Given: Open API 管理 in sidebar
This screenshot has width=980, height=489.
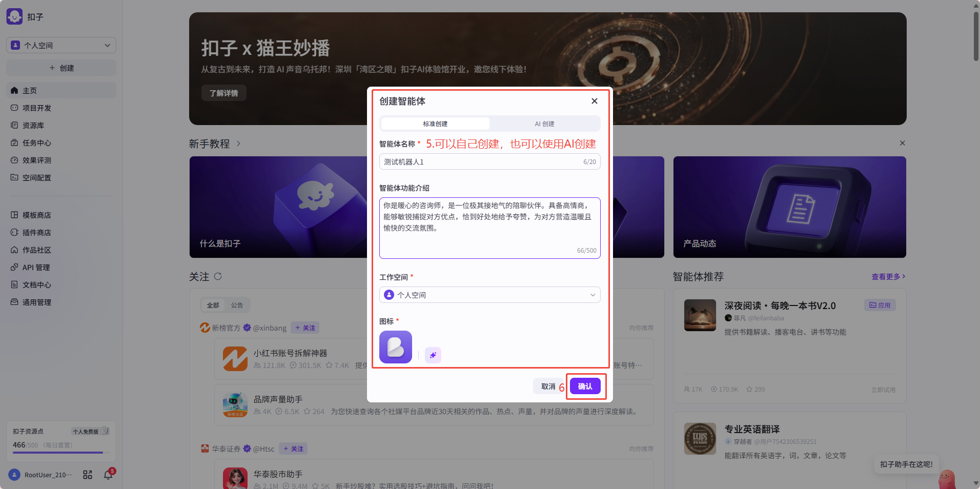Looking at the screenshot, I should [61, 267].
